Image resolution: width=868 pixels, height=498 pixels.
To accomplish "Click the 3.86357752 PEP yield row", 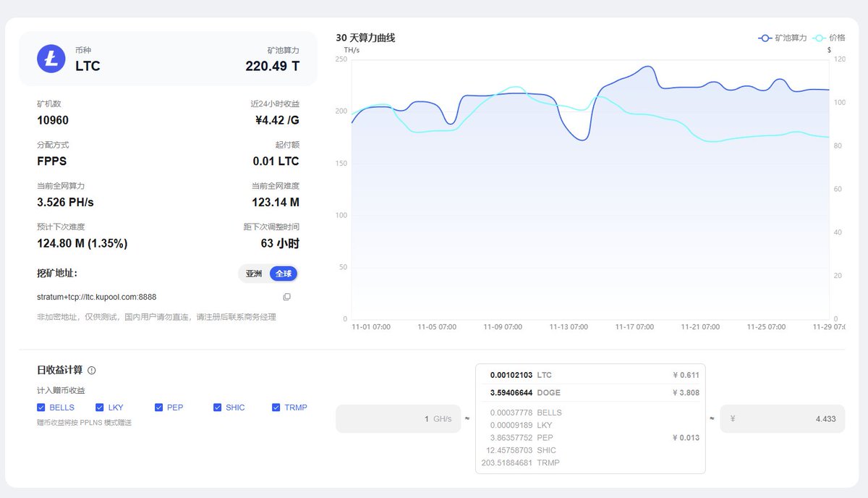I will (590, 438).
